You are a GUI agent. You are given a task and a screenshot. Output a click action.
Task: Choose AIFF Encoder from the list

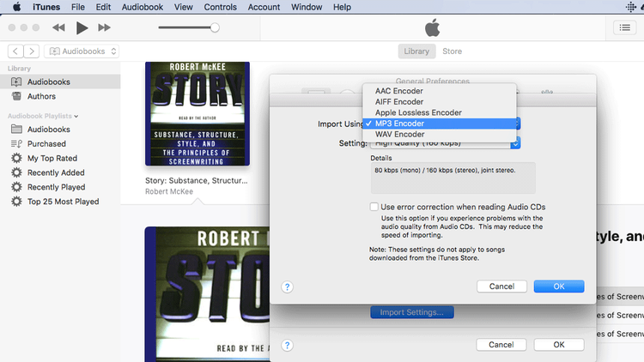(439, 102)
